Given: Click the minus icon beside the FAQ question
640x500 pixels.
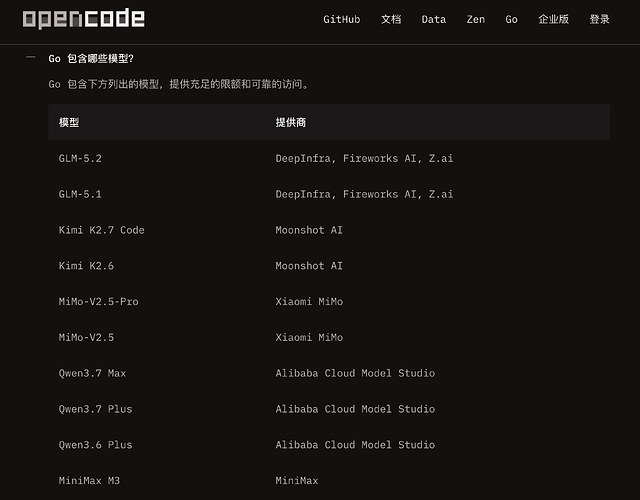Looking at the screenshot, I should coord(31,58).
